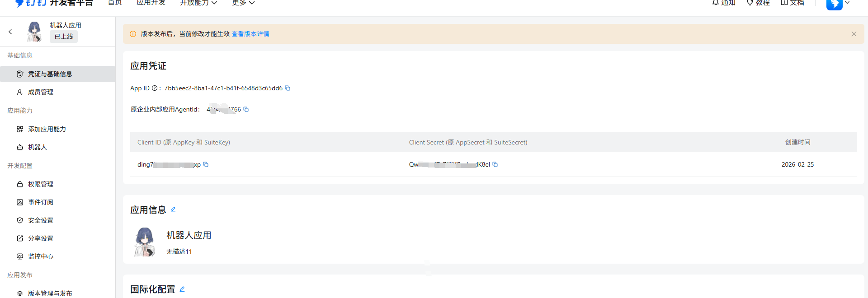Open 成员管理 in the sidebar

41,92
